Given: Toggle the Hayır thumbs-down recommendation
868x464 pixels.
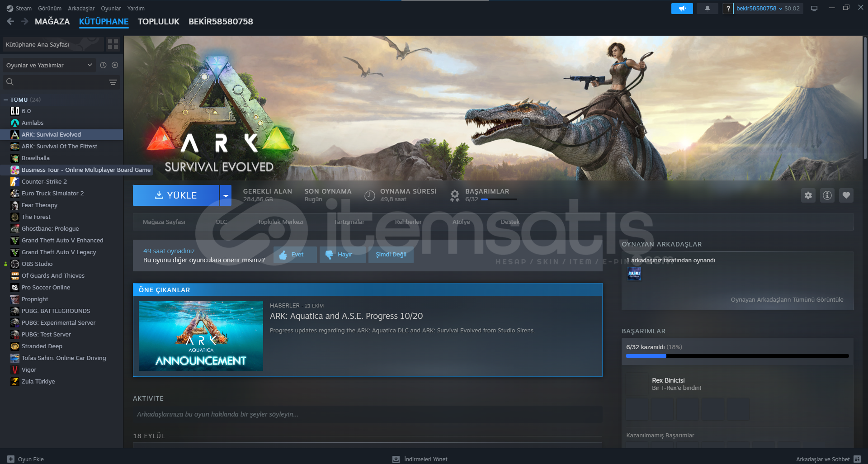Looking at the screenshot, I should [x=342, y=254].
